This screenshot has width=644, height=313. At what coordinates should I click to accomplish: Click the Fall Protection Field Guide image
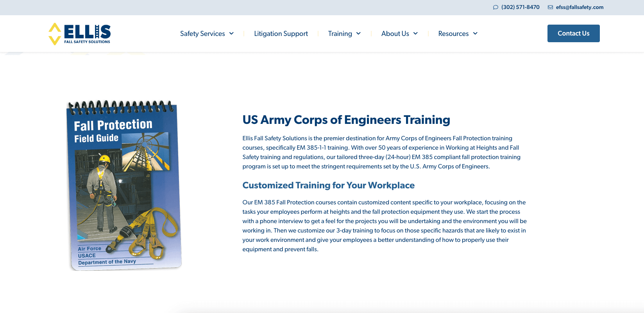[124, 185]
